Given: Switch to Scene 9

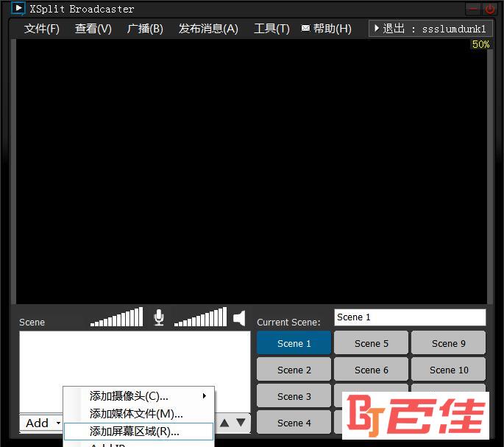Looking at the screenshot, I should tap(449, 343).
